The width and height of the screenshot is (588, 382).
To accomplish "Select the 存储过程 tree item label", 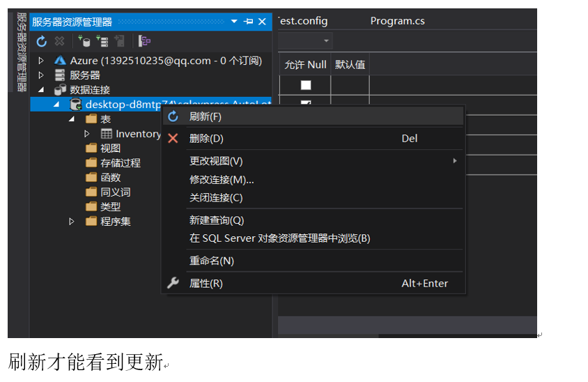I will [x=121, y=162].
